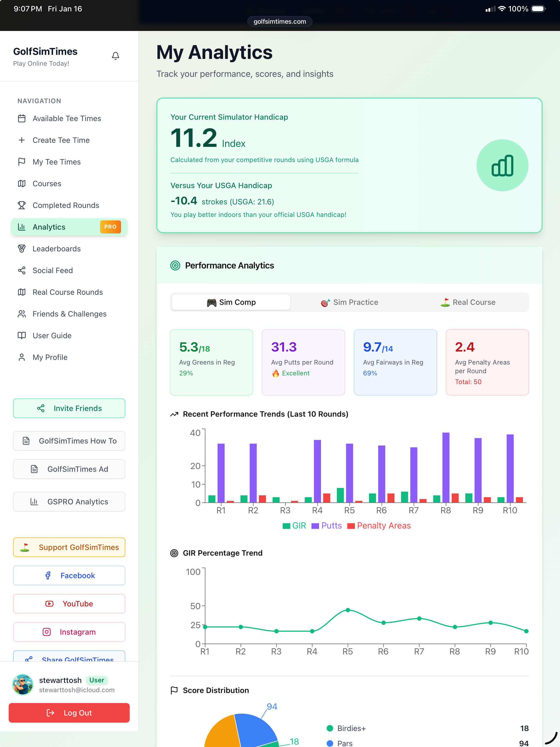The width and height of the screenshot is (560, 747).
Task: Toggle the GIR legend item
Action: pyautogui.click(x=294, y=526)
